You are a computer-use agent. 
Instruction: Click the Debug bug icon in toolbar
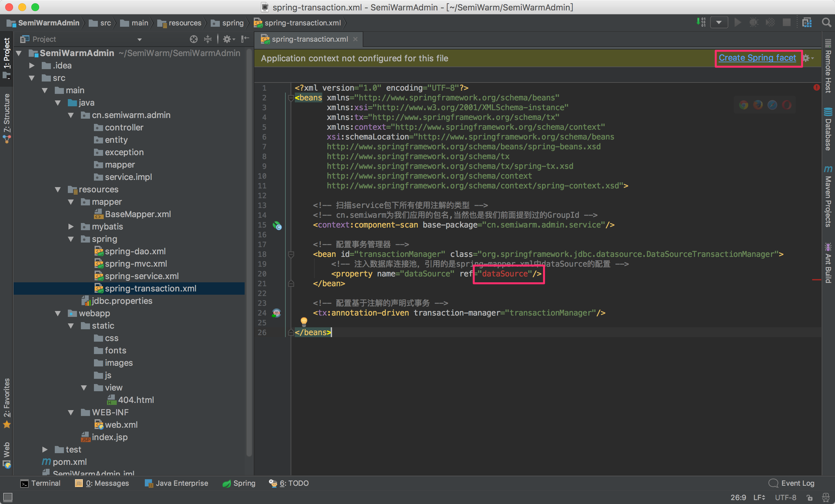754,23
